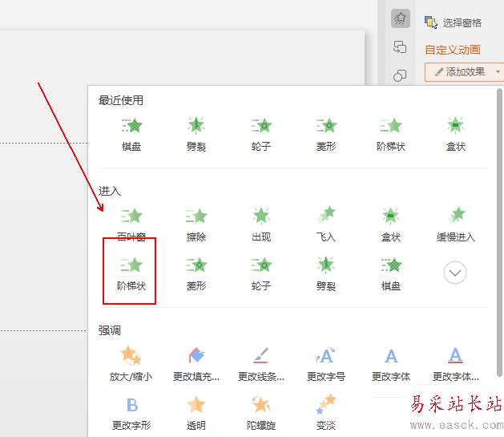Choose 透明 emphasis effect
Viewport: 504px width, 437px height.
tap(196, 415)
